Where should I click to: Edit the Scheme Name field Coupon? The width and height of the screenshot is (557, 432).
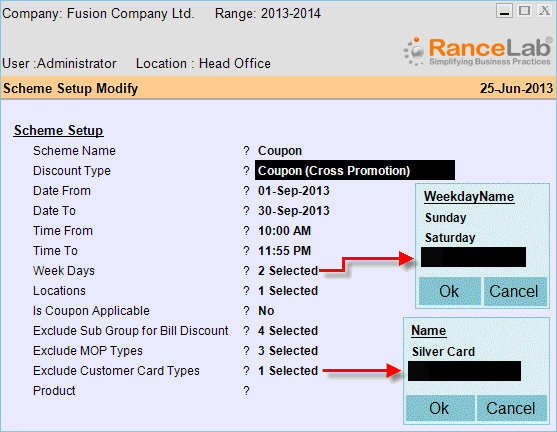click(x=280, y=151)
